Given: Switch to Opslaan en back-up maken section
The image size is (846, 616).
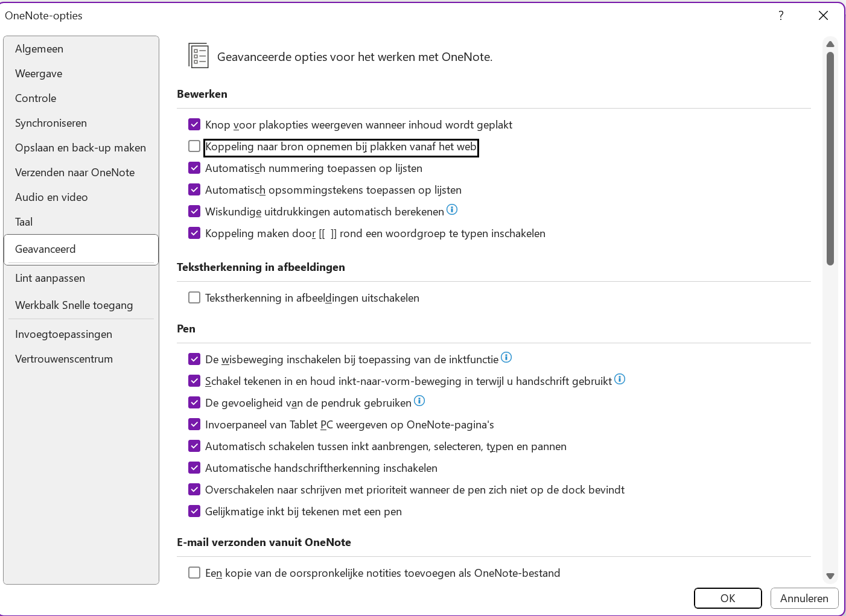Looking at the screenshot, I should click(81, 148).
